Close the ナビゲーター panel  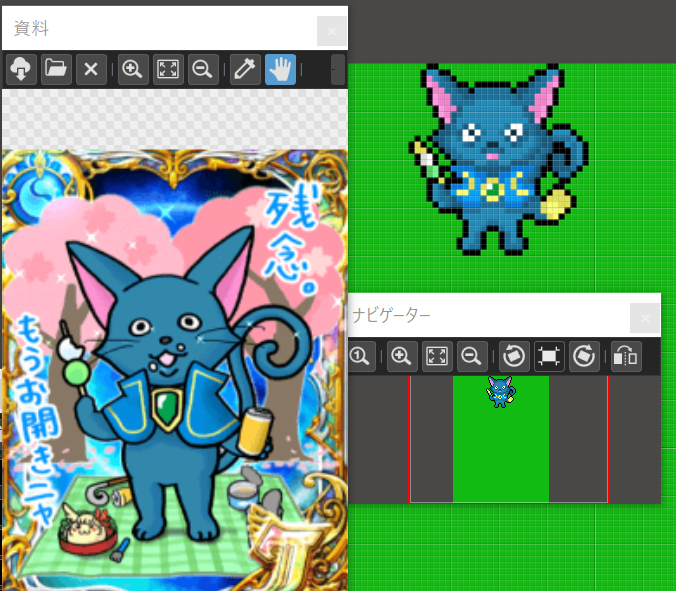tap(645, 318)
